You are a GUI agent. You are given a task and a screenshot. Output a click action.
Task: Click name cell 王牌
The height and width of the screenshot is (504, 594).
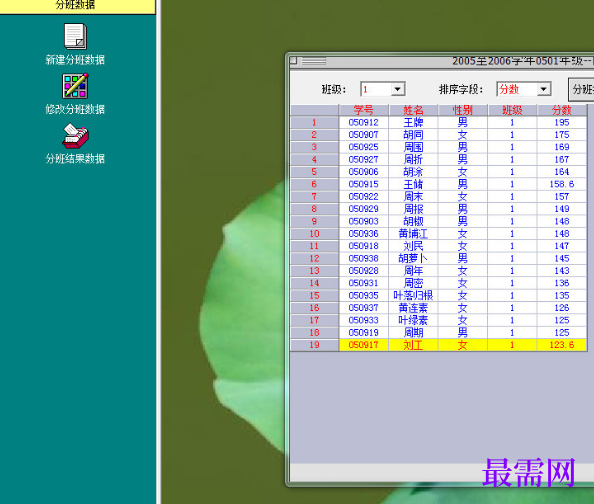click(413, 122)
